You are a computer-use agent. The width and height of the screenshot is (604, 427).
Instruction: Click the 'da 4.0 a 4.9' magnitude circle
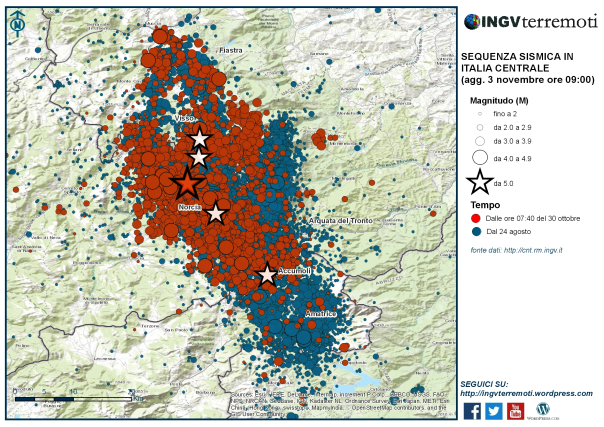pyautogui.click(x=480, y=157)
